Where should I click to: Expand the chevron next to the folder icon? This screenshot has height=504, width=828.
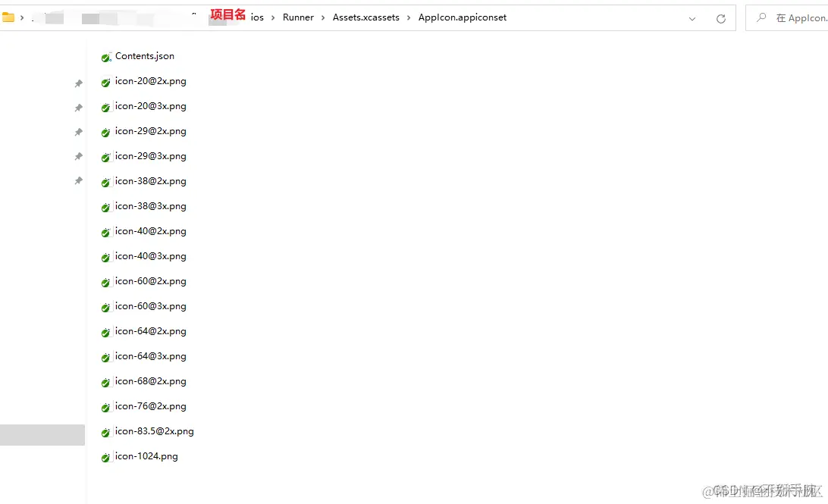[x=22, y=18]
